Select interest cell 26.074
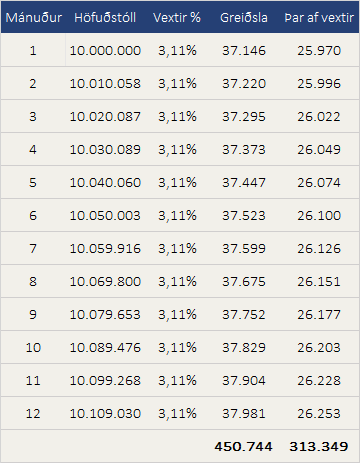Viewport: 360px width, 463px height. [x=319, y=183]
